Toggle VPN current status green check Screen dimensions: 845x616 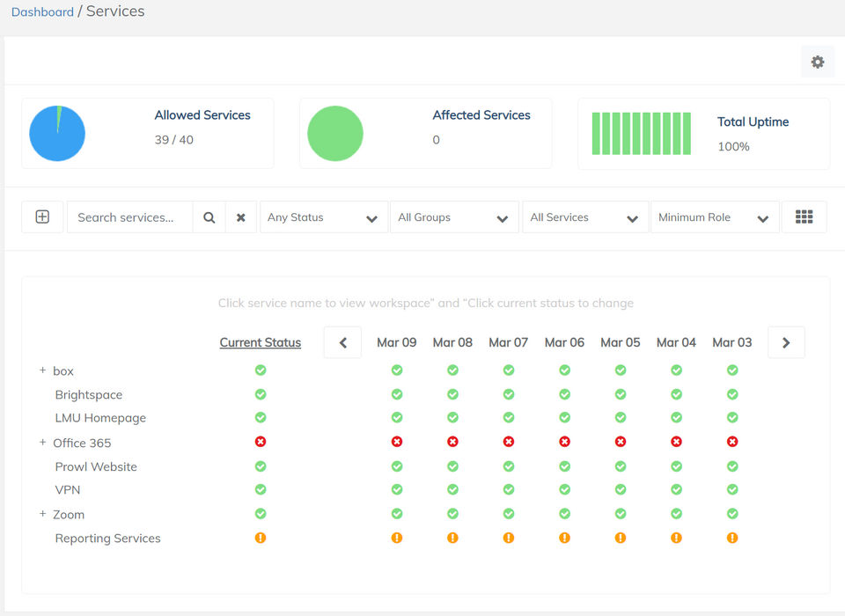pyautogui.click(x=261, y=489)
